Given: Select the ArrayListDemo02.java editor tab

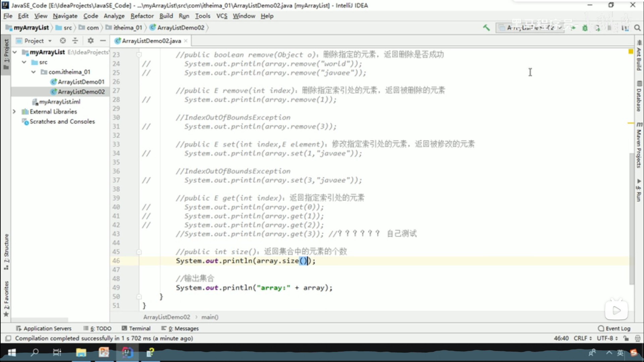Looking at the screenshot, I should point(150,41).
